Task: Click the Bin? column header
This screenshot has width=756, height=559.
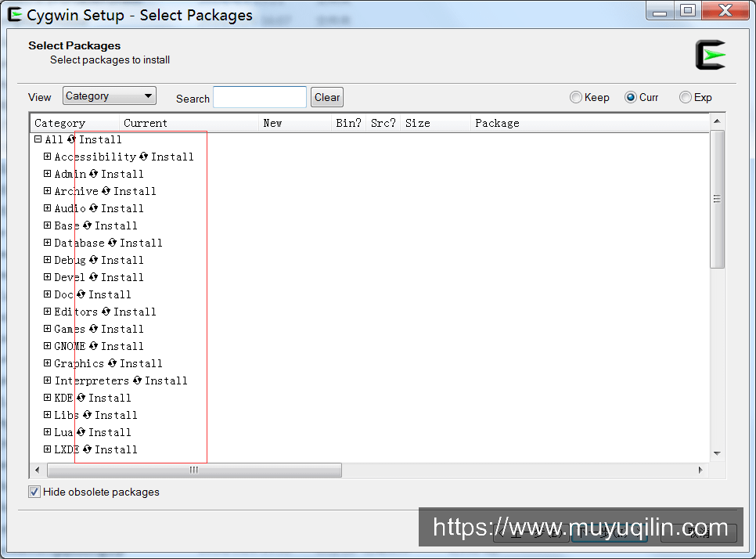Action: click(348, 123)
